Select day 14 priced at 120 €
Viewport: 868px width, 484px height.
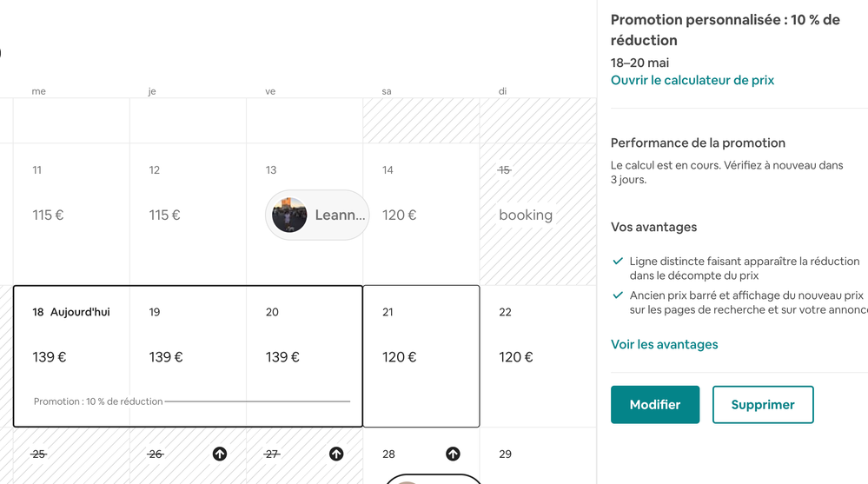tap(421, 214)
